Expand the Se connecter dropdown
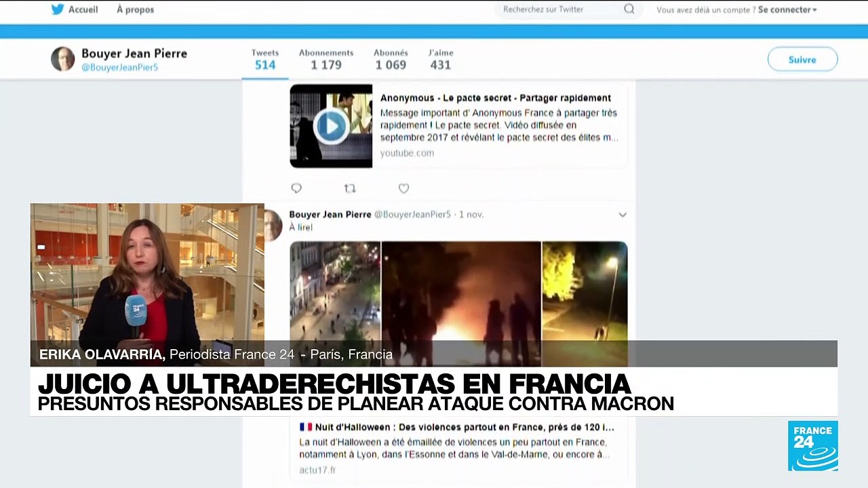The image size is (868, 488). tap(787, 9)
